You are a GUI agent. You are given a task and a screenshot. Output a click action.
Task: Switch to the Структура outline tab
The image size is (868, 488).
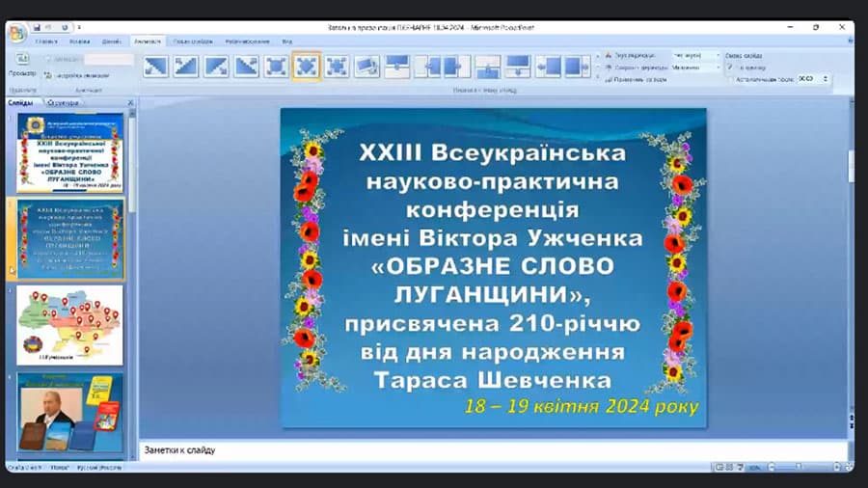click(x=63, y=102)
